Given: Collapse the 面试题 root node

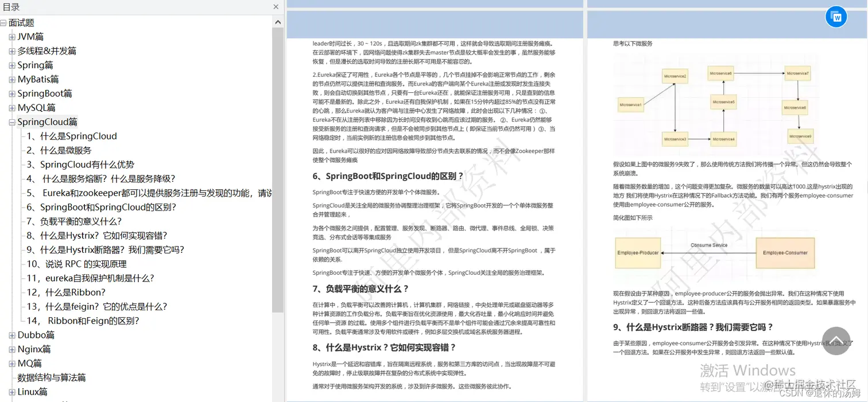Looking at the screenshot, I should pyautogui.click(x=3, y=23).
